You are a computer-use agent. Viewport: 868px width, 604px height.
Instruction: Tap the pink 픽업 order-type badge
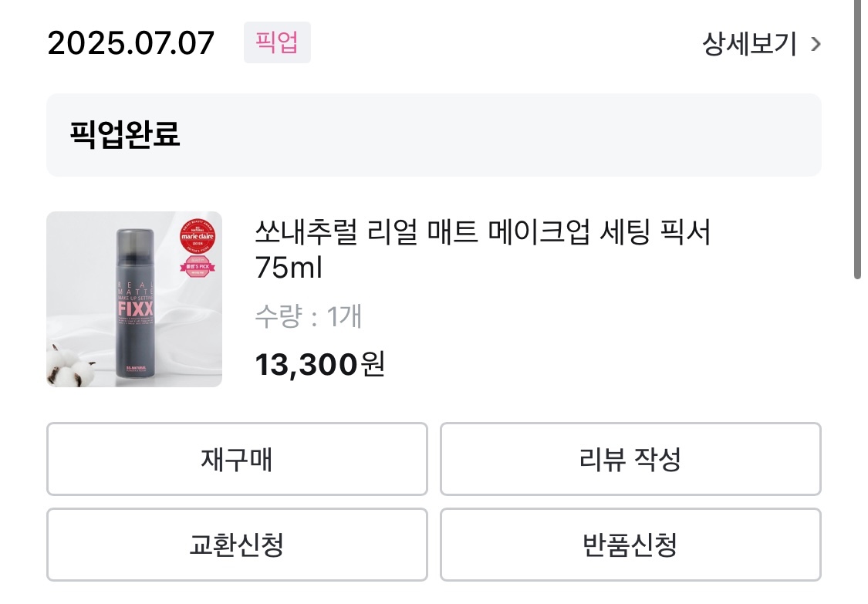coord(277,42)
